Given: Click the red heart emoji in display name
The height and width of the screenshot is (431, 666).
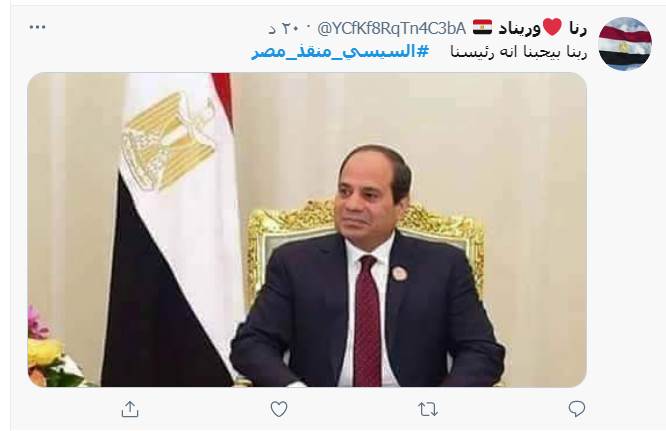Looking at the screenshot, I should click(552, 28).
